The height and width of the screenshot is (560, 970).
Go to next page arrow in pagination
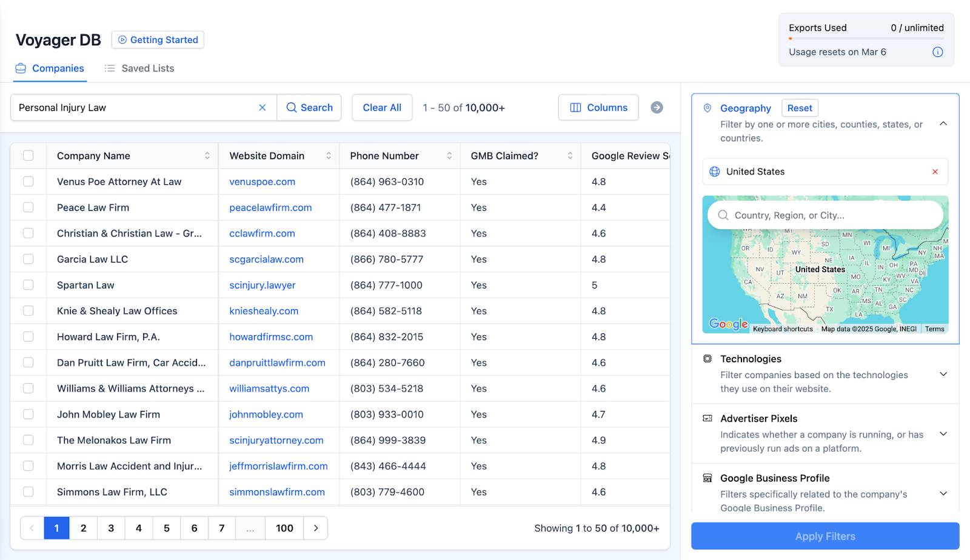pyautogui.click(x=316, y=528)
